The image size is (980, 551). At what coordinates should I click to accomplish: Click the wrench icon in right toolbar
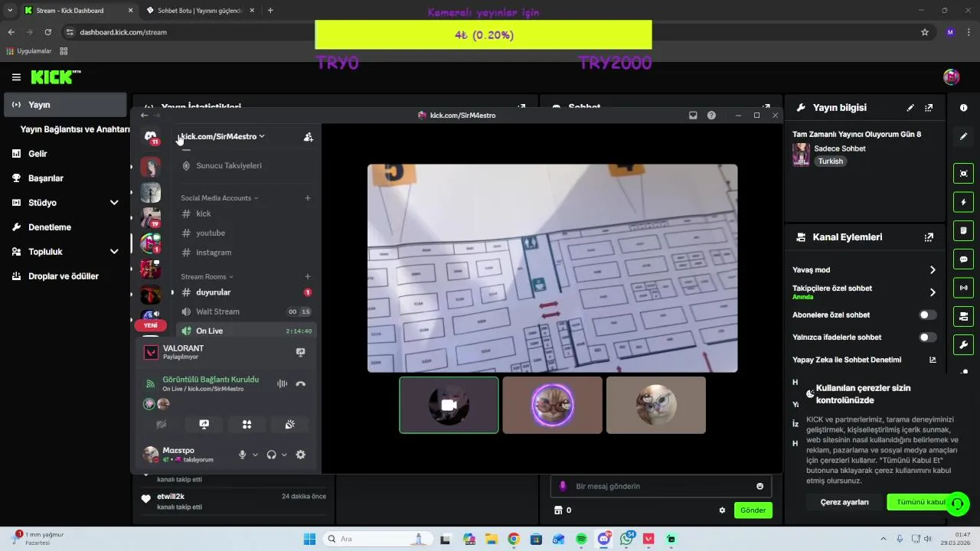pyautogui.click(x=963, y=344)
